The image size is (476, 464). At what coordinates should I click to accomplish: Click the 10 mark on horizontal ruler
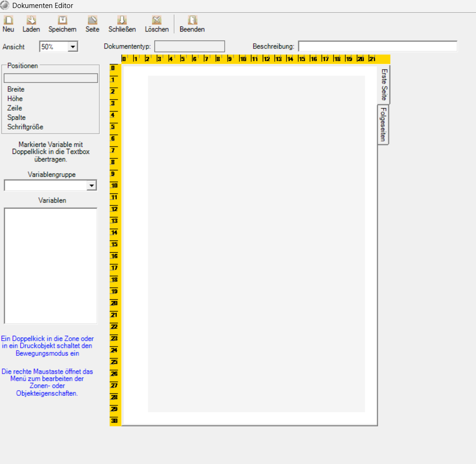coord(242,59)
